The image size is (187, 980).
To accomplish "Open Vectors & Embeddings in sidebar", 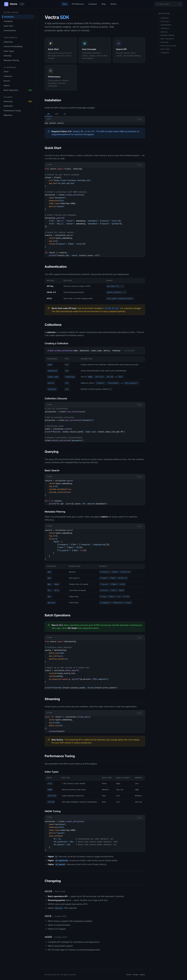I will pyautogui.click(x=18, y=46).
